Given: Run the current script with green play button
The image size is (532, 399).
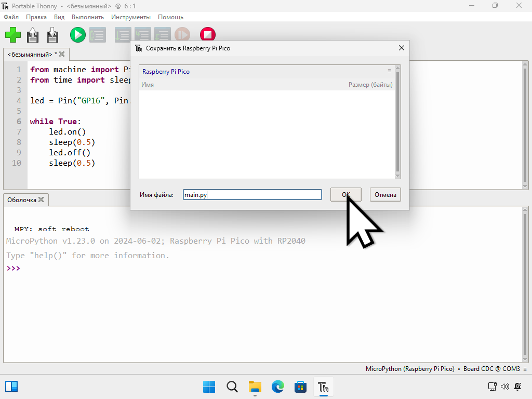Looking at the screenshot, I should click(78, 35).
